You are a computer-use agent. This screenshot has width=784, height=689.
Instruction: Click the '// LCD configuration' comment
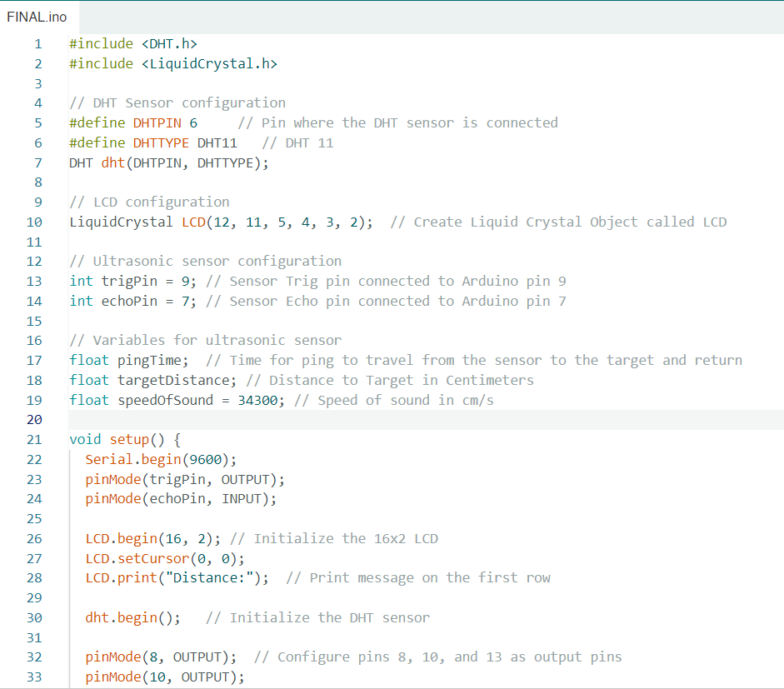click(x=149, y=202)
